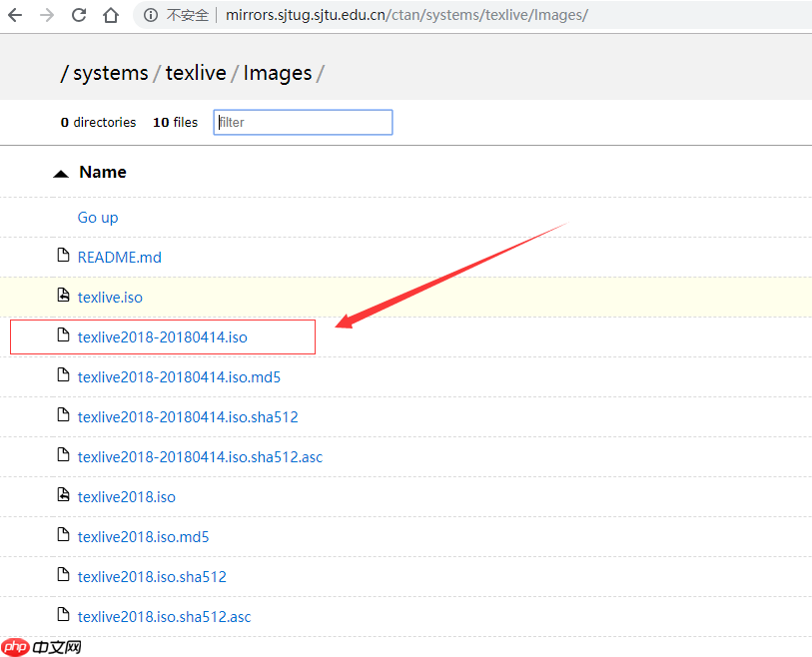Sort listing by Name column header

[103, 172]
